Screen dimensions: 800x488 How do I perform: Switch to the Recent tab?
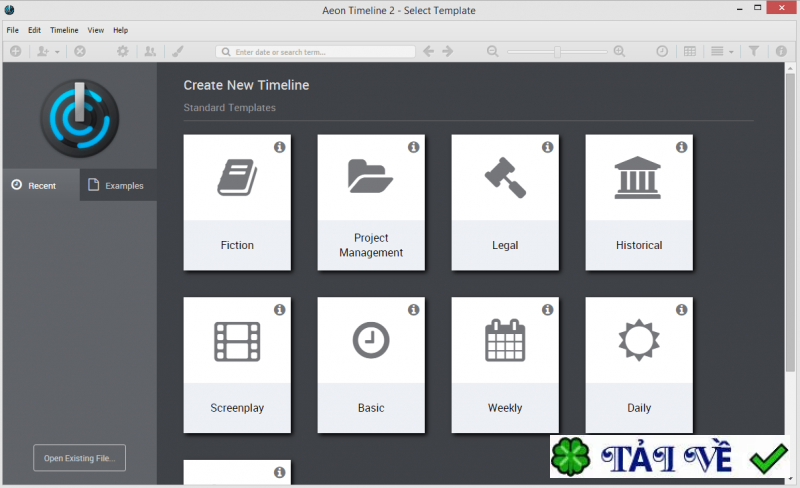(x=41, y=185)
